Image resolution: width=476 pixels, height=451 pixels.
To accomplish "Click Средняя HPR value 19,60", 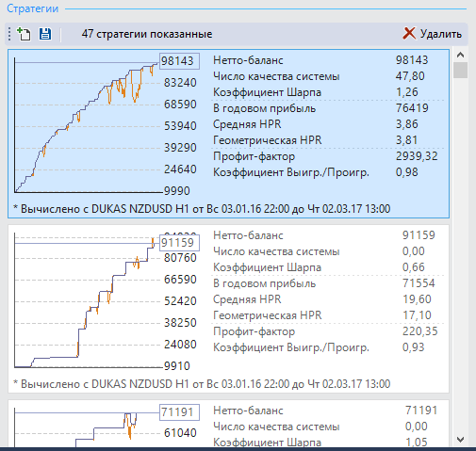I will point(417,299).
